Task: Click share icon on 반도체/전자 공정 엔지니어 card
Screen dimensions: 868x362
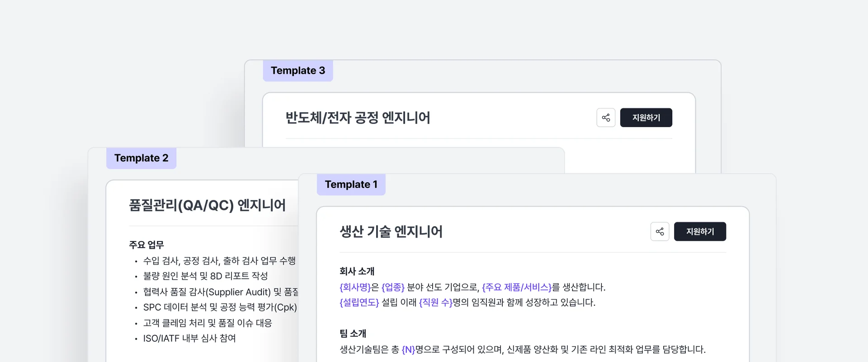Action: pyautogui.click(x=606, y=118)
